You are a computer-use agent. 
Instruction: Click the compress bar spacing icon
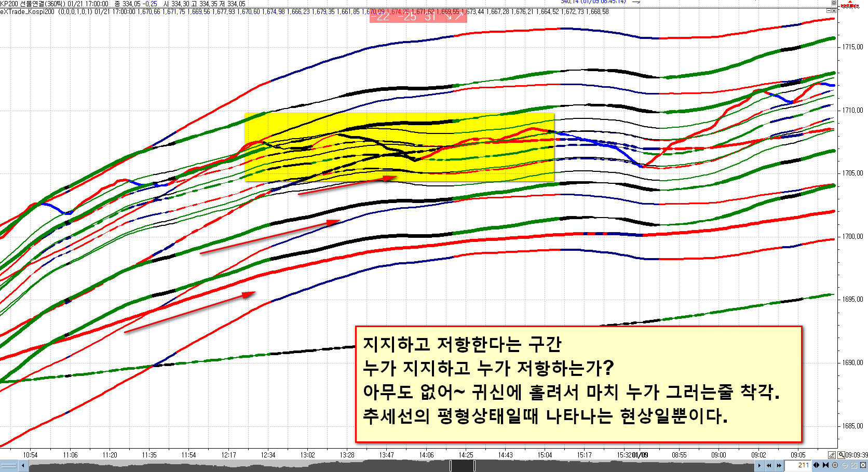tap(825, 466)
